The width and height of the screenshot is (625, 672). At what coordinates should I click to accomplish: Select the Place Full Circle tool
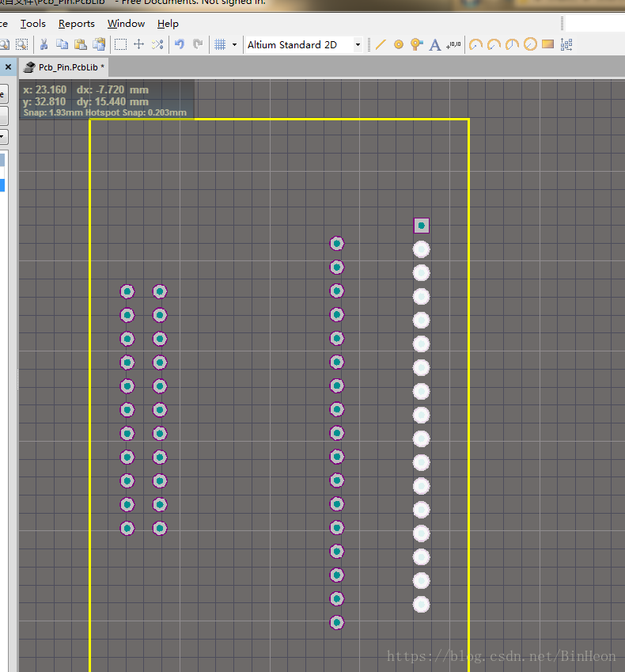[x=530, y=44]
